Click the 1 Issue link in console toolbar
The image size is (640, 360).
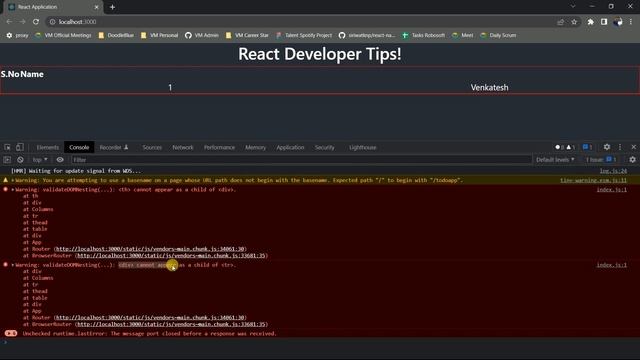click(601, 160)
